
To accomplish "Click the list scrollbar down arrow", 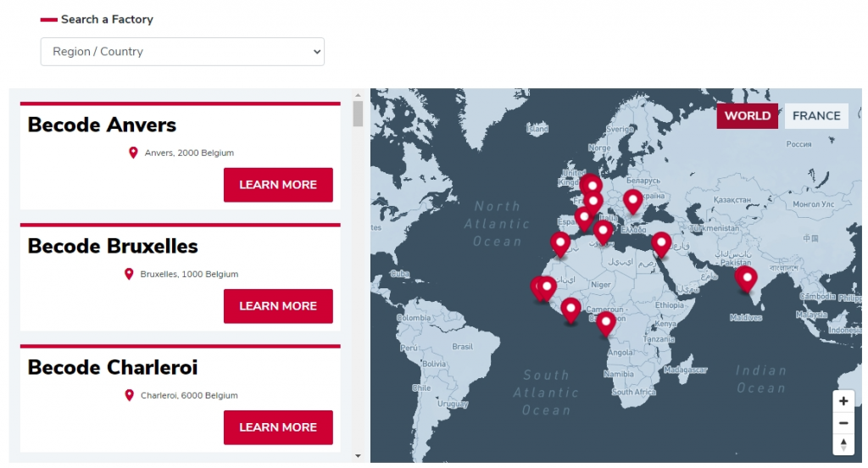I will (x=358, y=456).
